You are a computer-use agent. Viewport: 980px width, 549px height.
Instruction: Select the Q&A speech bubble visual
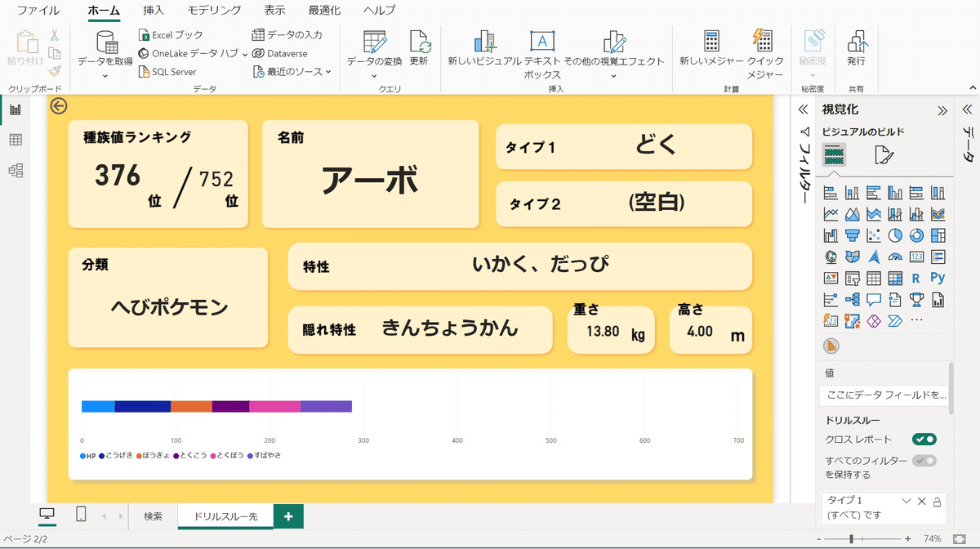point(874,299)
